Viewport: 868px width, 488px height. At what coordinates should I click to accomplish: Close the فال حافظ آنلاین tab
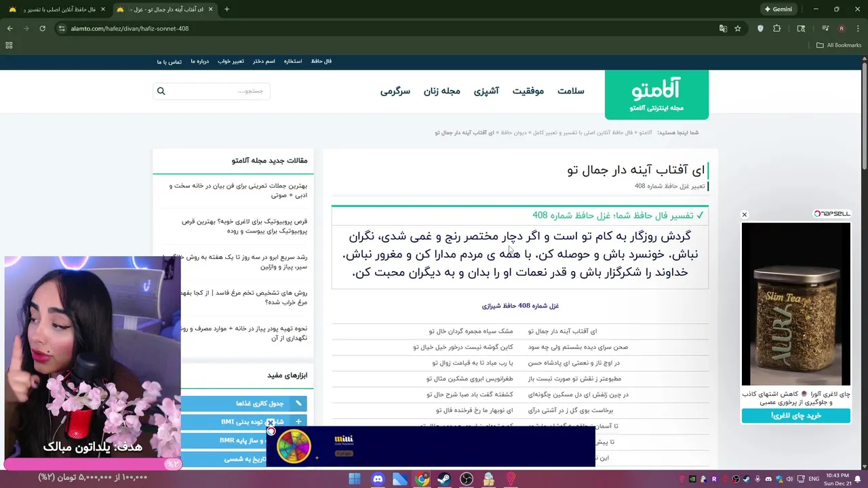pos(103,9)
